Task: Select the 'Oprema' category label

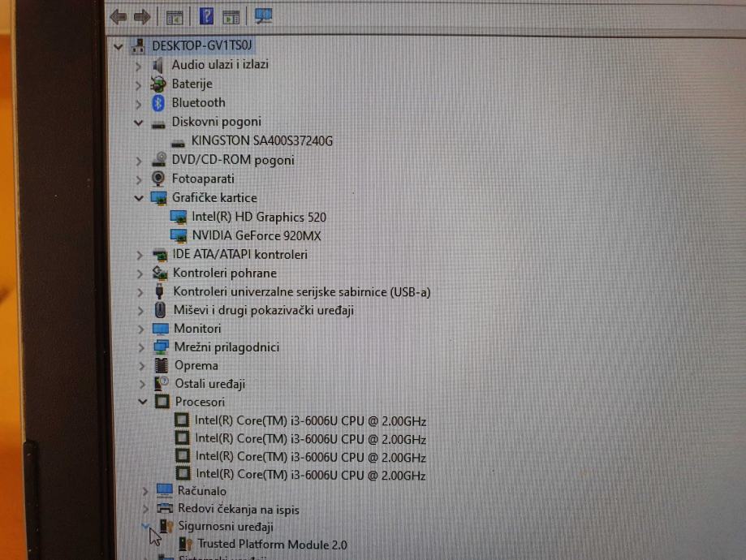Action: pyautogui.click(x=196, y=365)
